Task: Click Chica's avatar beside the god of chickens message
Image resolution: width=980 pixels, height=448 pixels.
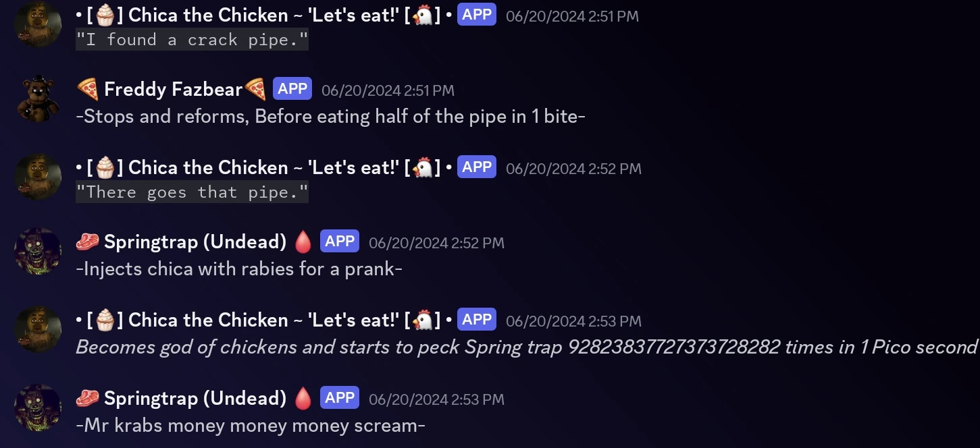Action: click(x=38, y=329)
